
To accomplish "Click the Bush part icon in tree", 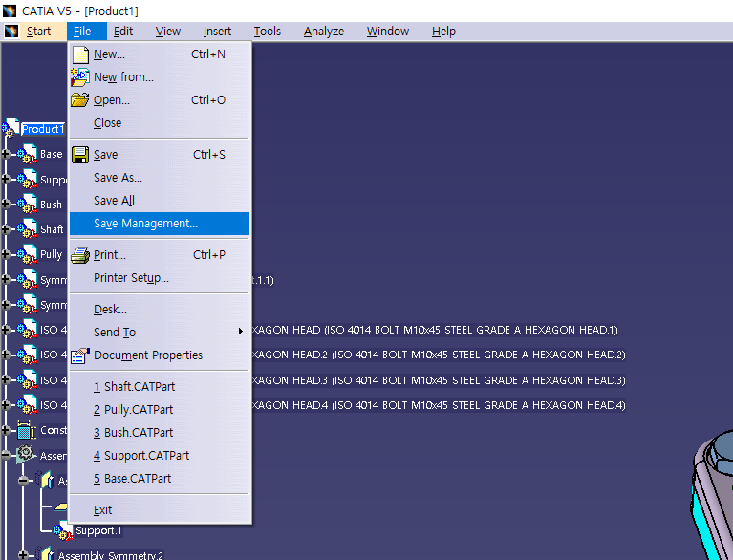I will coord(27,205).
